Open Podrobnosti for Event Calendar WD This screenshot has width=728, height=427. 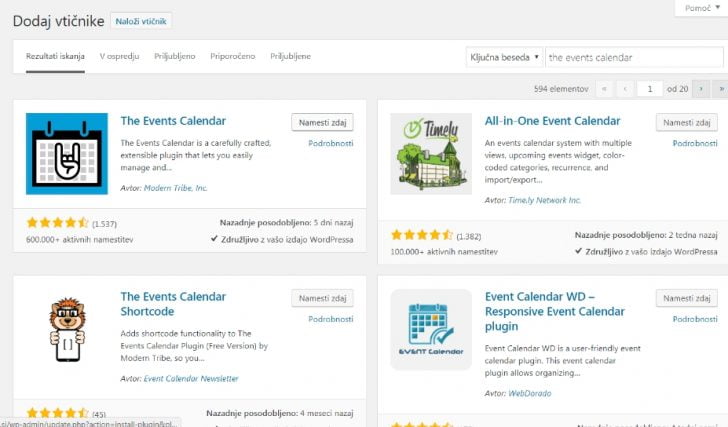tap(695, 319)
